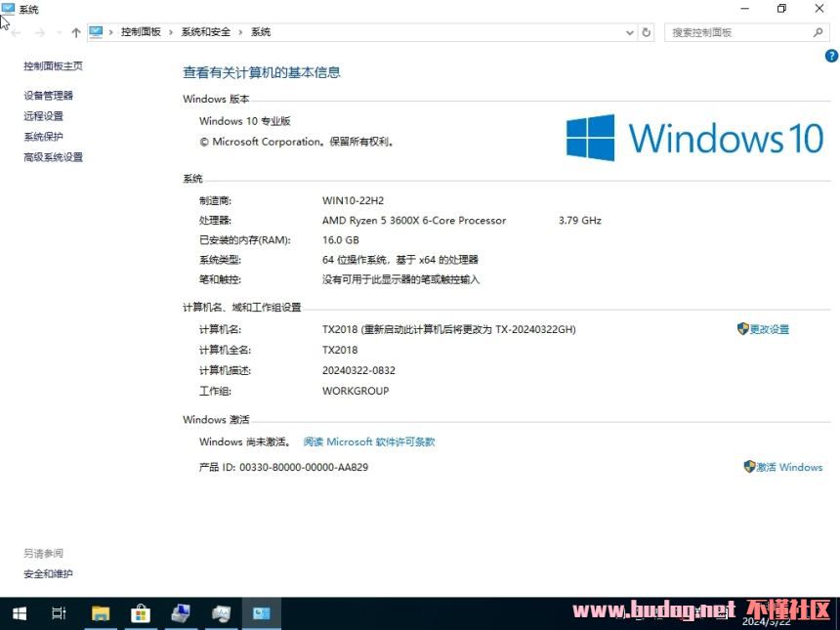Image resolution: width=840 pixels, height=630 pixels.
Task: Click the taskbar date display
Action: (766, 621)
